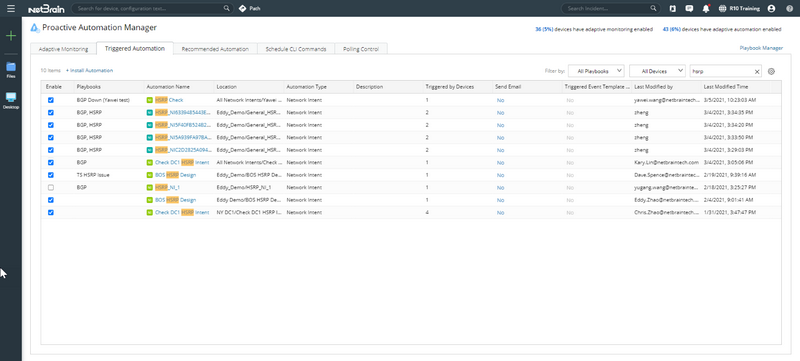The height and width of the screenshot is (361, 800).
Task: Uncheck Enable for TS HSRP Issue row
Action: tap(51, 175)
